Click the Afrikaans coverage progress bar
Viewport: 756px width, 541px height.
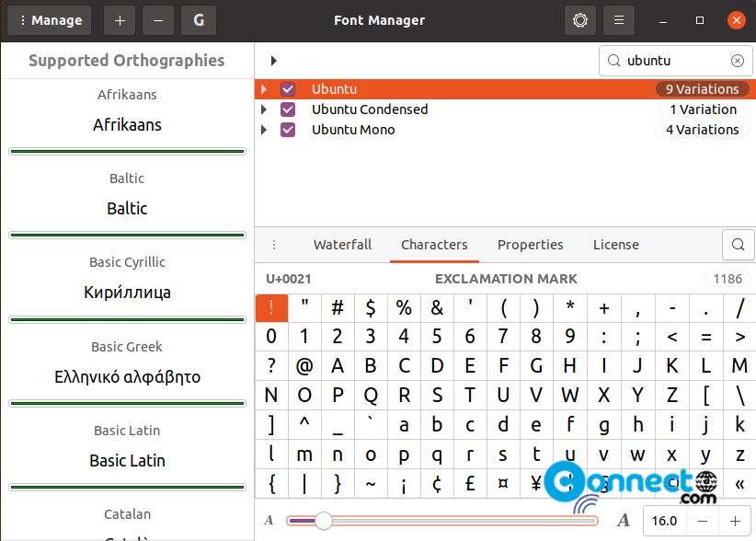coord(127,152)
